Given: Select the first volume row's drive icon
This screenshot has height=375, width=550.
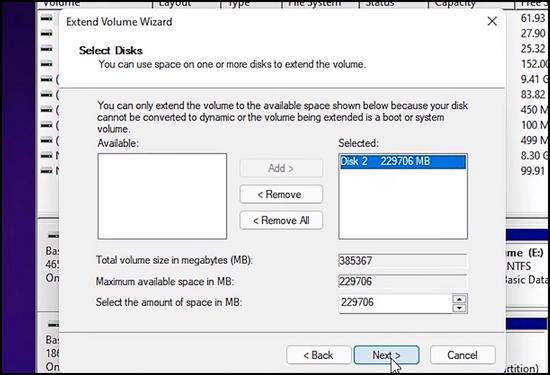Looking at the screenshot, I should [47, 18].
